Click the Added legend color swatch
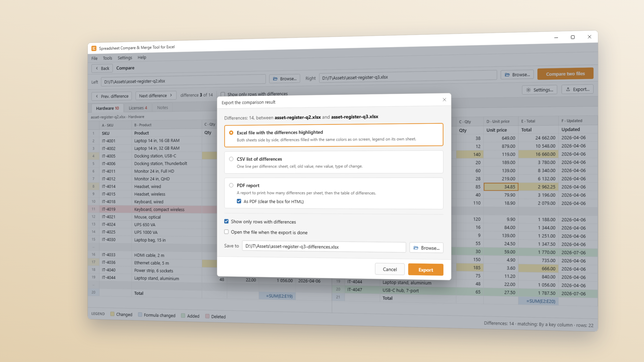The height and width of the screenshot is (362, 644). point(183,316)
